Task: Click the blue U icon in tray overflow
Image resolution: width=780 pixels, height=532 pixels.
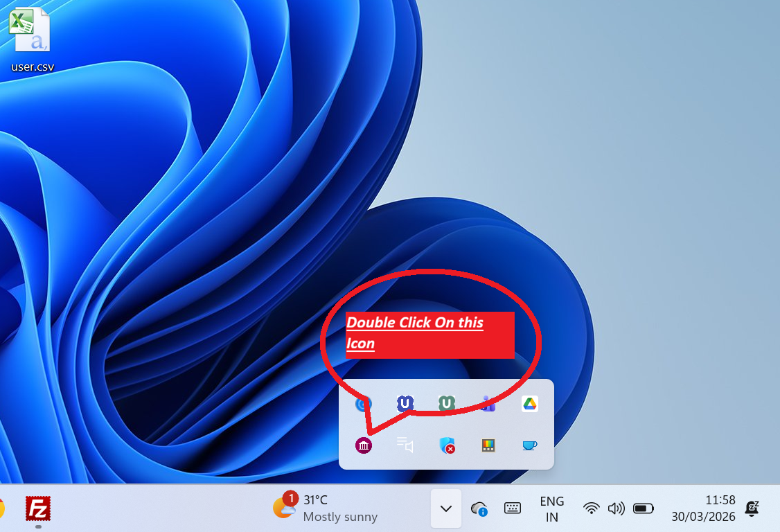Action: pyautogui.click(x=405, y=403)
